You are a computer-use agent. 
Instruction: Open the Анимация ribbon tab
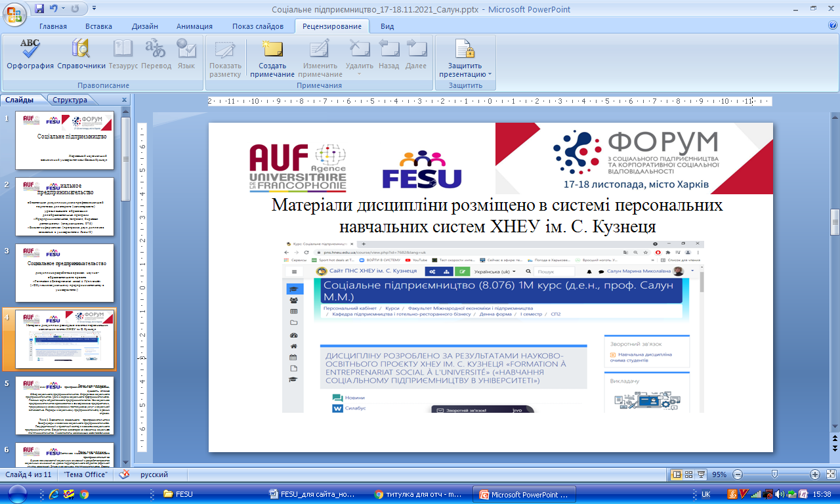point(194,26)
